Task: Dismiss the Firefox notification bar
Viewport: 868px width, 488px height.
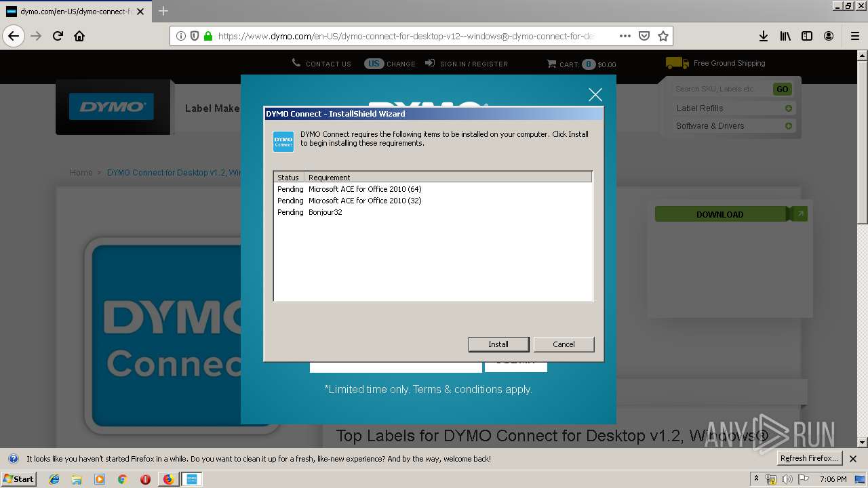Action: click(853, 459)
